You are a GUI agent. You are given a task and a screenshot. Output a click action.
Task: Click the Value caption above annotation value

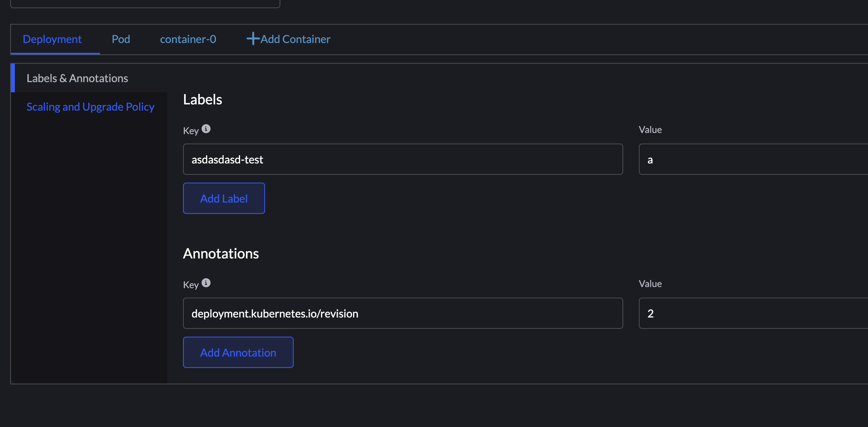(650, 284)
